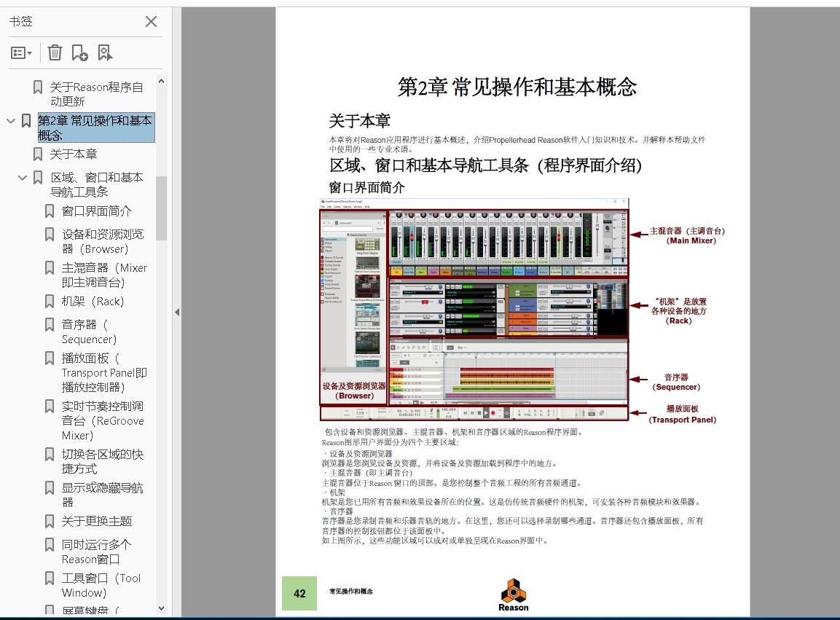Open bookmark 主混音器 (Mixer即主调音台)
Screen dimensions: 840x620
(104, 275)
